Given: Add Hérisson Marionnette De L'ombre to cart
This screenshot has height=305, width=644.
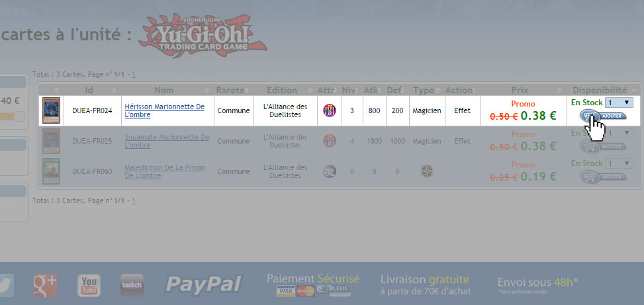Looking at the screenshot, I should click(x=603, y=116).
